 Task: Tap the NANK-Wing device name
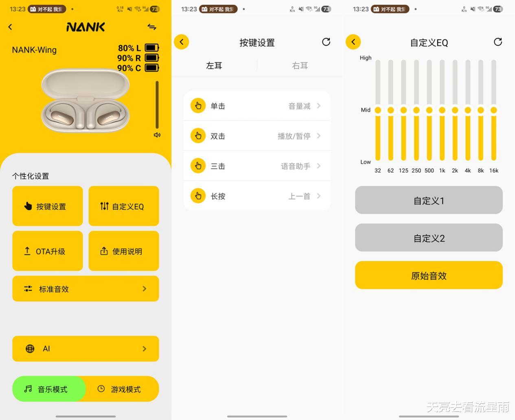point(34,50)
